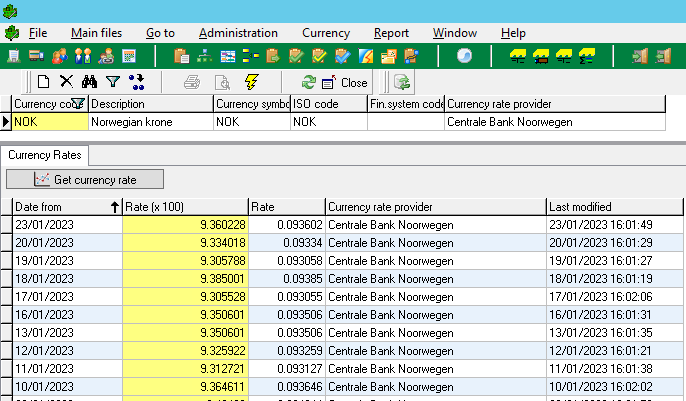Open the blue picture with lightning icon
Screen dimensions: 686x401
(x=365, y=56)
